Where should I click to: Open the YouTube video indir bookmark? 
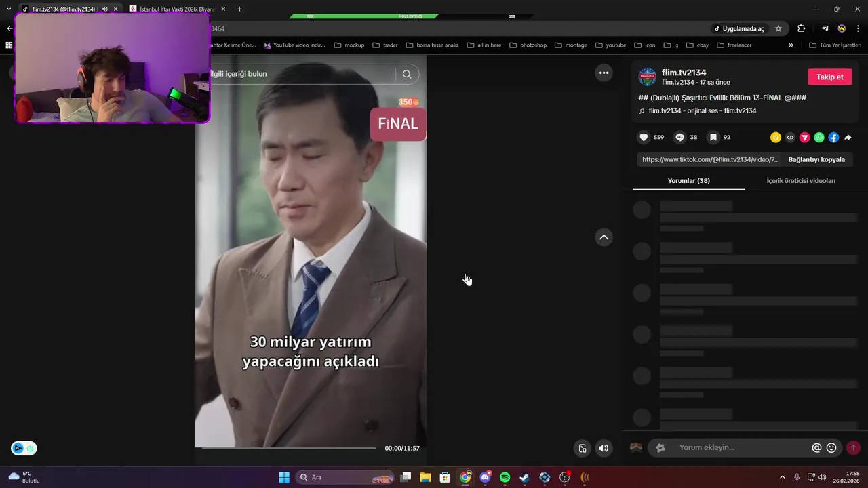295,45
